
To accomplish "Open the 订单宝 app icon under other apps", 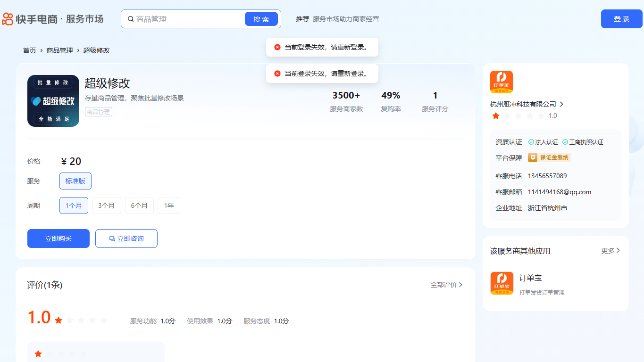I will [502, 283].
